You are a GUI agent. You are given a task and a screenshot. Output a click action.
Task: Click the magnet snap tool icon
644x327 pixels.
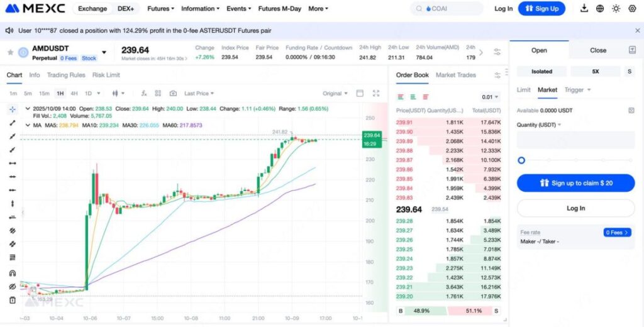pyautogui.click(x=12, y=273)
